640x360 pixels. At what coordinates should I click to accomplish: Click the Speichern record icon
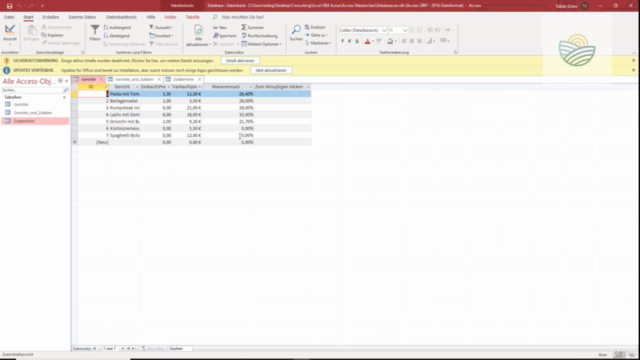click(216, 36)
